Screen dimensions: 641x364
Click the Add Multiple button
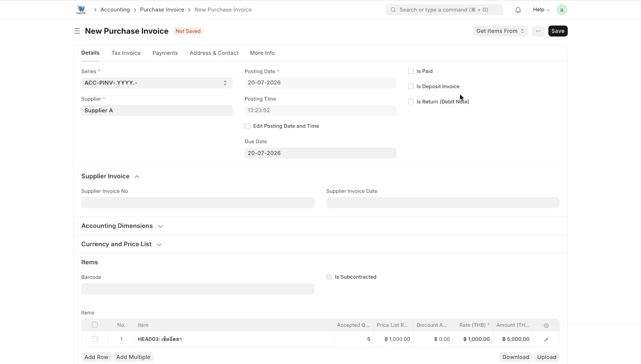133,357
